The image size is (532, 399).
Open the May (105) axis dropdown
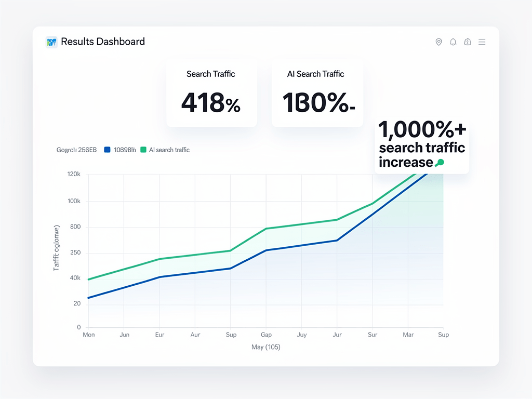[x=266, y=347]
